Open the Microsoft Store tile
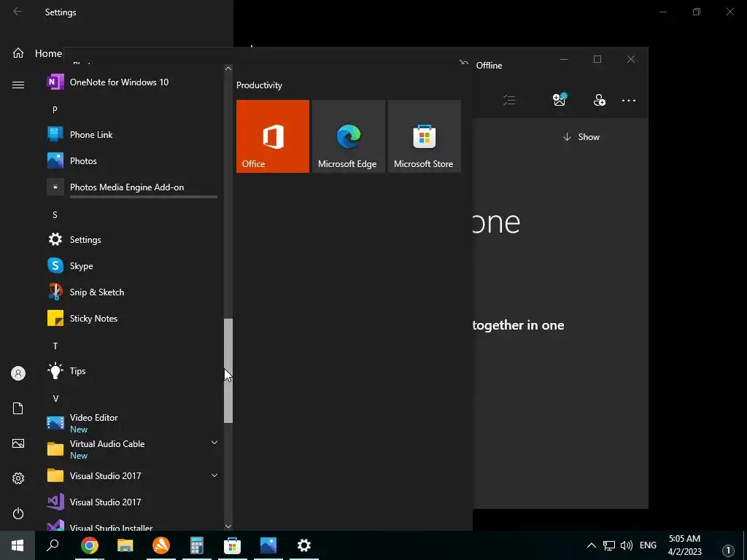Screen dimensions: 747x560 (x=425, y=136)
